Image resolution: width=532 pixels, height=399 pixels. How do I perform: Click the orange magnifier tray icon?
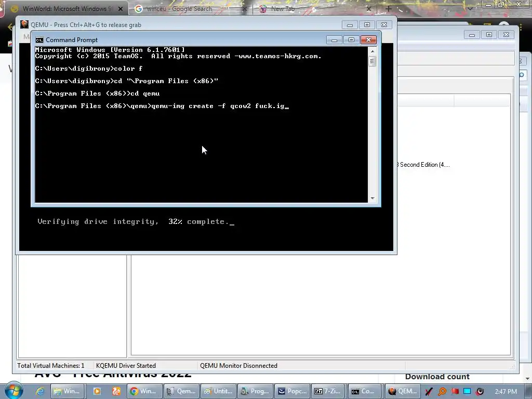tap(442, 392)
